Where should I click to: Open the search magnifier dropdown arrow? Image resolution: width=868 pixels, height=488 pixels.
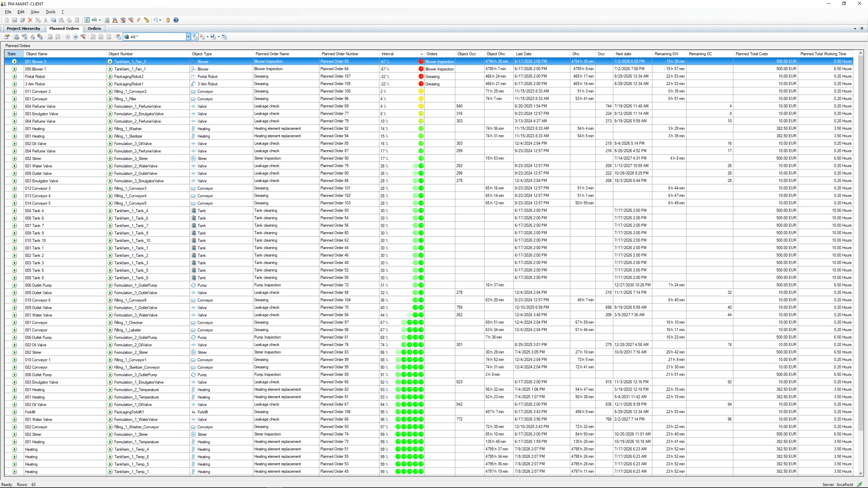[x=160, y=20]
